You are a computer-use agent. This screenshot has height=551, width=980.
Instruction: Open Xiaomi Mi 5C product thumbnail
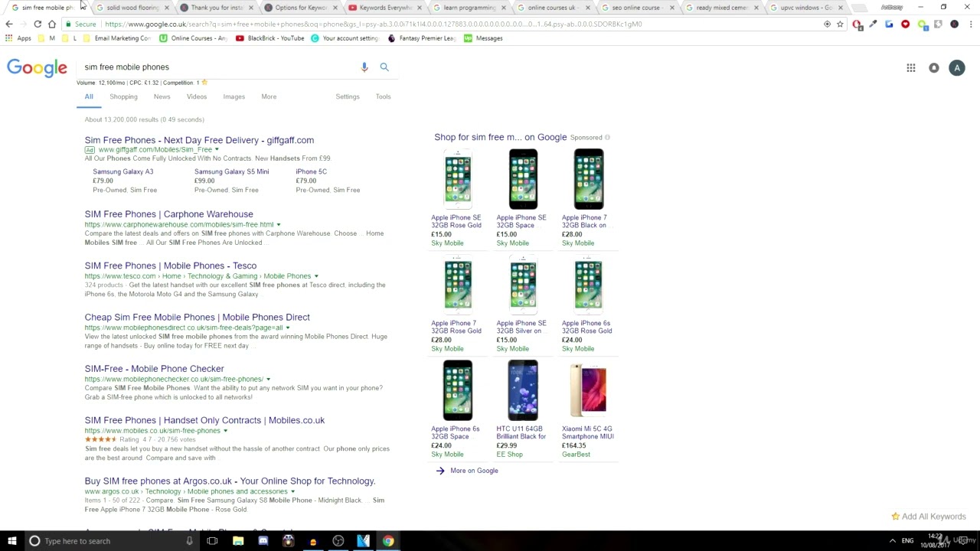point(588,390)
